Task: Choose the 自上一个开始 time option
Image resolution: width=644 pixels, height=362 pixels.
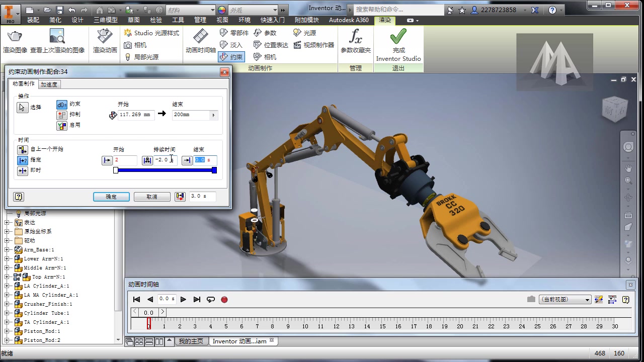Action: pyautogui.click(x=23, y=149)
